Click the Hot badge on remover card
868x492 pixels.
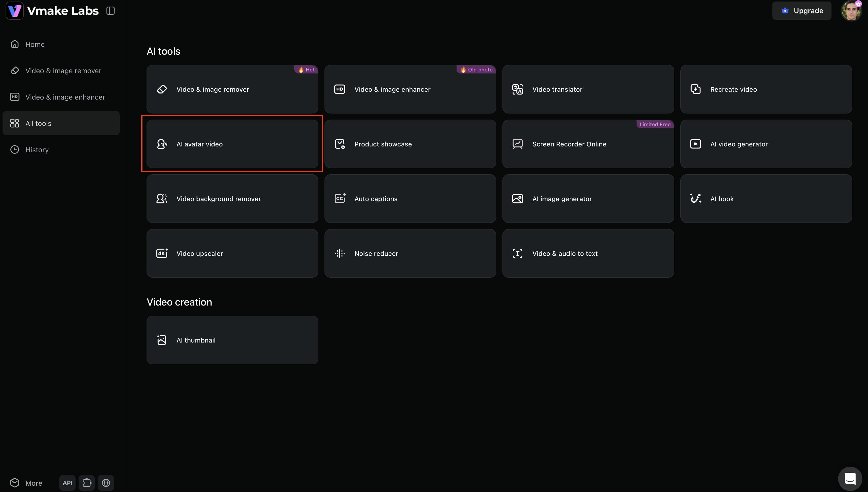tap(306, 70)
